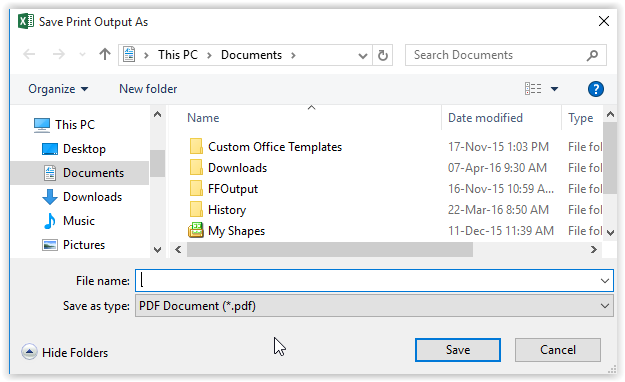The height and width of the screenshot is (382, 625).
Task: Click the view layout icon
Action: (533, 89)
